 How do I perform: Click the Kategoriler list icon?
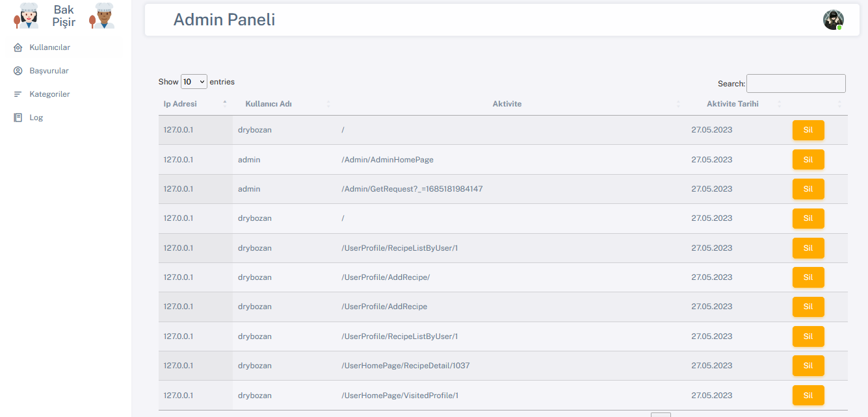[16, 94]
